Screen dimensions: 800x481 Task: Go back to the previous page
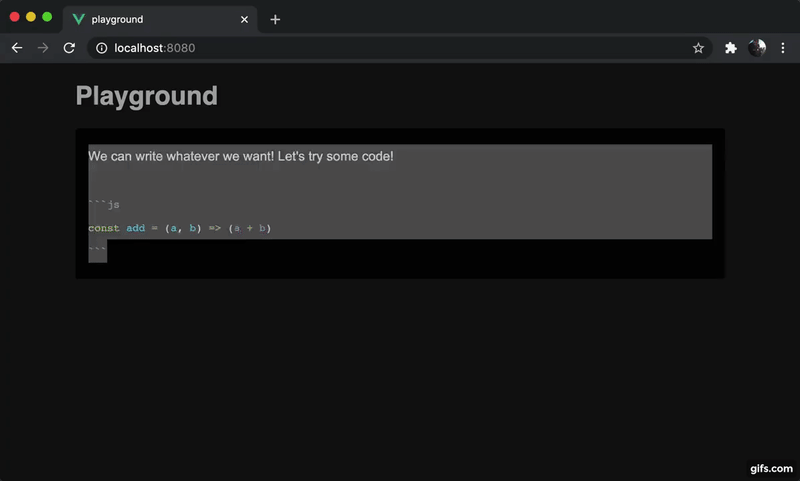[17, 48]
